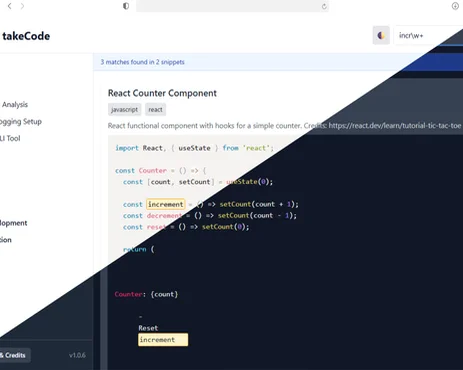463x370 pixels.
Task: Go back with browser back arrow
Action: [10, 6]
